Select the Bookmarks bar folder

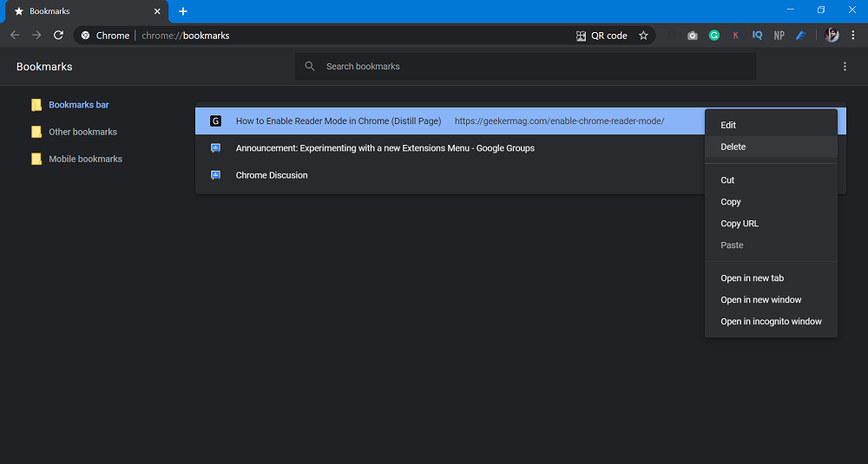(x=79, y=105)
